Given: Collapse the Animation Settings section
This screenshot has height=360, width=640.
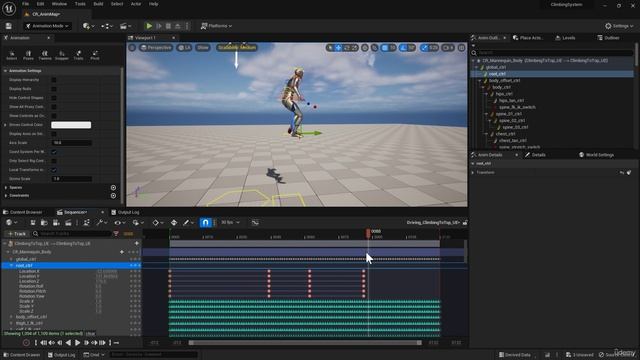Looking at the screenshot, I should 5,71.
